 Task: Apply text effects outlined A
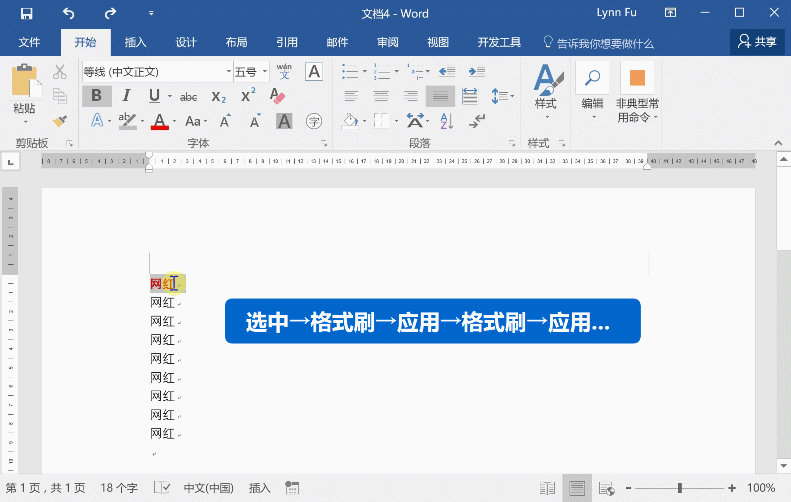(x=97, y=121)
